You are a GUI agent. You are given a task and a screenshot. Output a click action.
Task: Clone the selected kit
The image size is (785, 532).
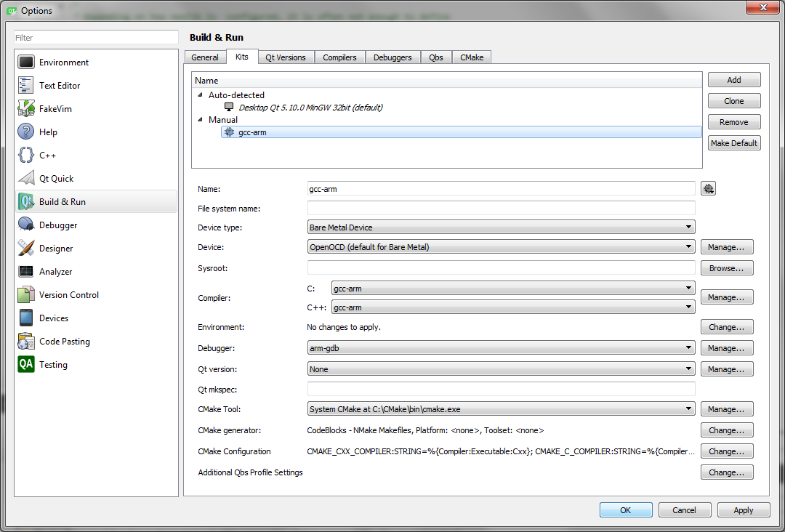pyautogui.click(x=733, y=100)
